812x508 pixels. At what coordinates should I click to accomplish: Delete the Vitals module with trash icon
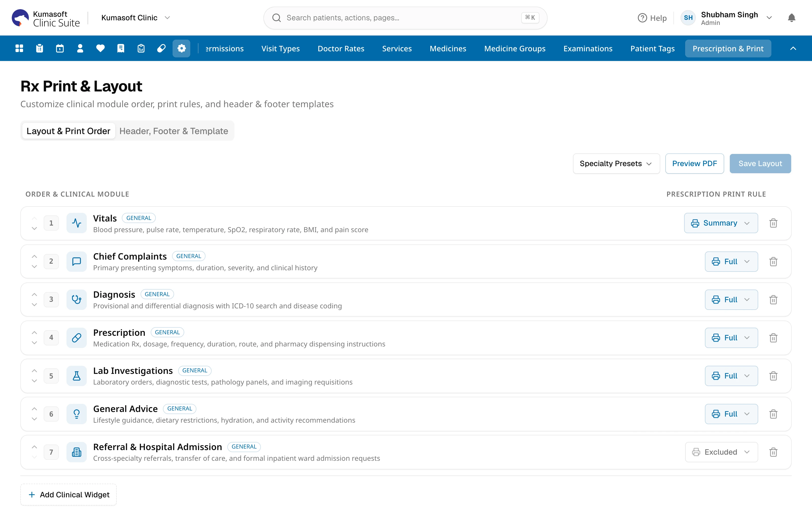coord(773,223)
